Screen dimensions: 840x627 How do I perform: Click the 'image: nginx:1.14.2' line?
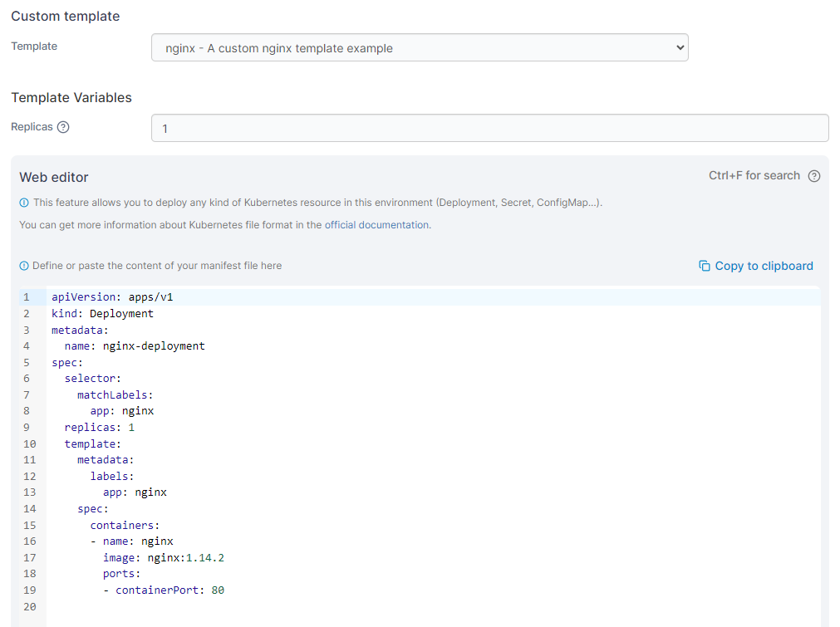point(163,558)
